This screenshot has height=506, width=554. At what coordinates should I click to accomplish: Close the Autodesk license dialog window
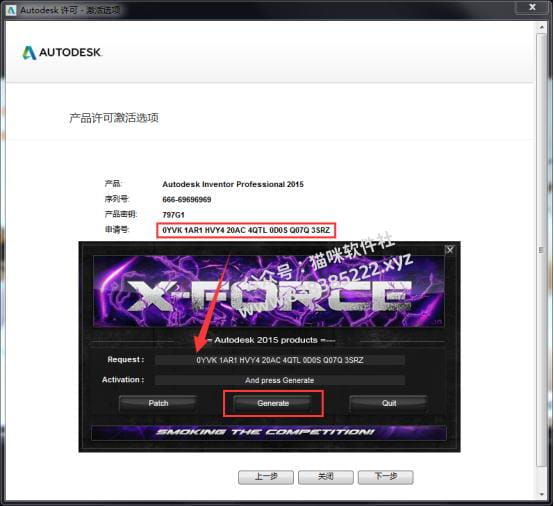tap(532, 7)
